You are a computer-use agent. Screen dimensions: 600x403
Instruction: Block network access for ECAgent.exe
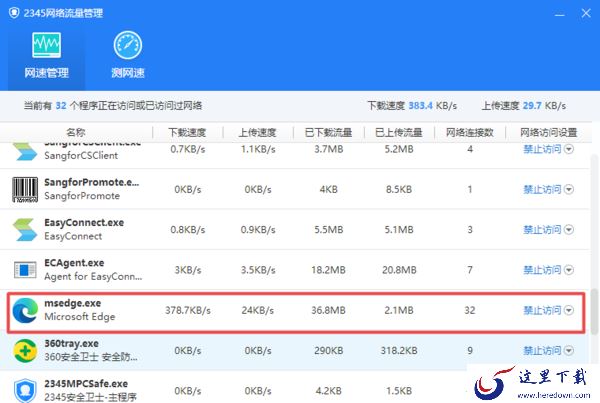click(x=542, y=270)
